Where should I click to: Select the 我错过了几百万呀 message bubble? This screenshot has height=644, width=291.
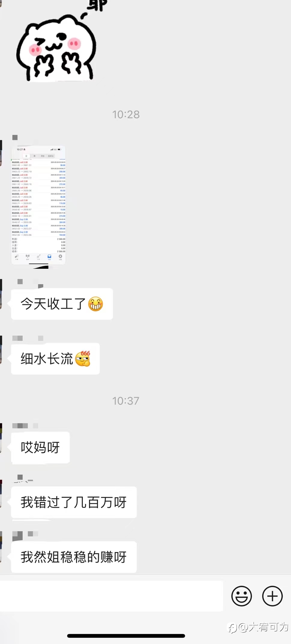point(74,502)
